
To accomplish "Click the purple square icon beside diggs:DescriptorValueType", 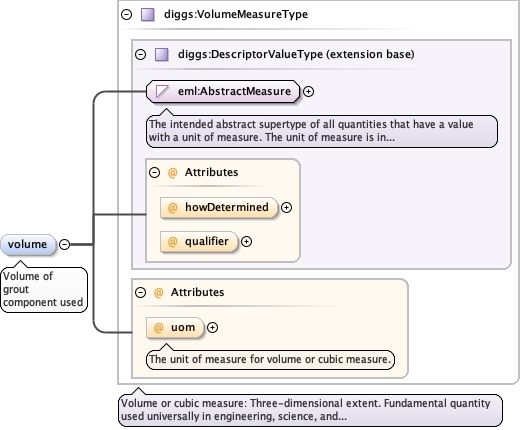I will click(162, 55).
